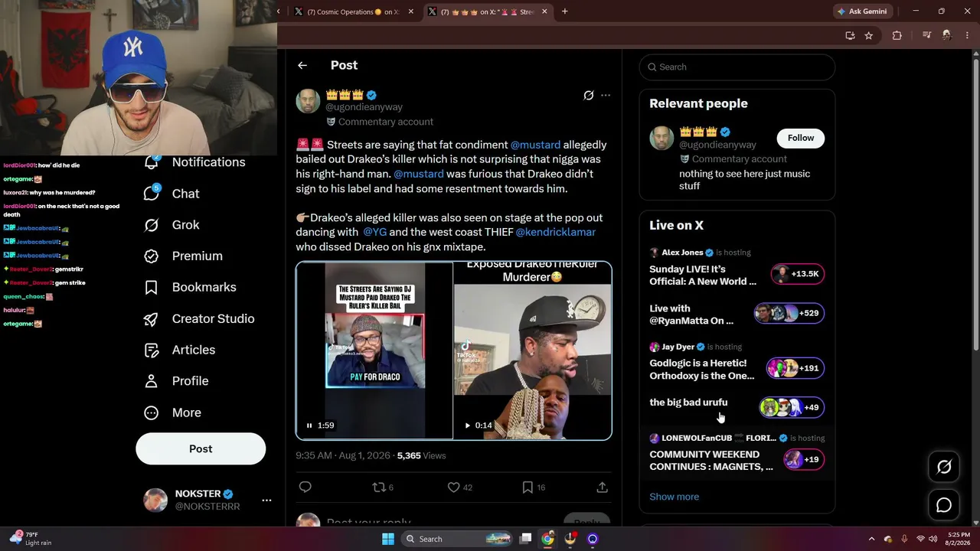Open the Chrome profile avatar
The height and width of the screenshot is (551, 980).
coord(946,35)
